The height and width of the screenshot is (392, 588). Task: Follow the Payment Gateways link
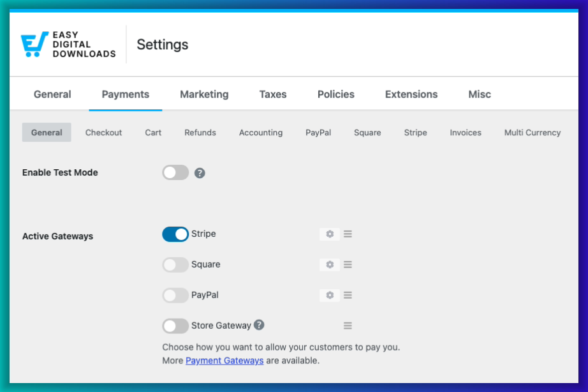pyautogui.click(x=224, y=361)
